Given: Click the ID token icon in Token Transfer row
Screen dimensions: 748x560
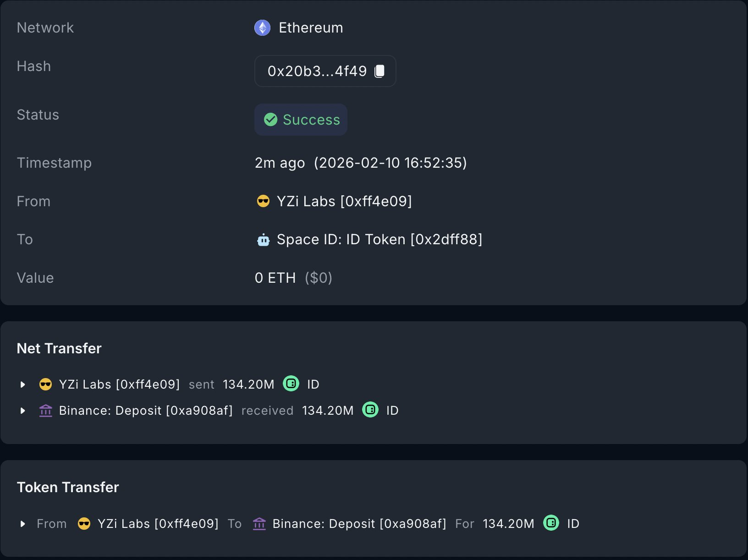Looking at the screenshot, I should point(551,523).
